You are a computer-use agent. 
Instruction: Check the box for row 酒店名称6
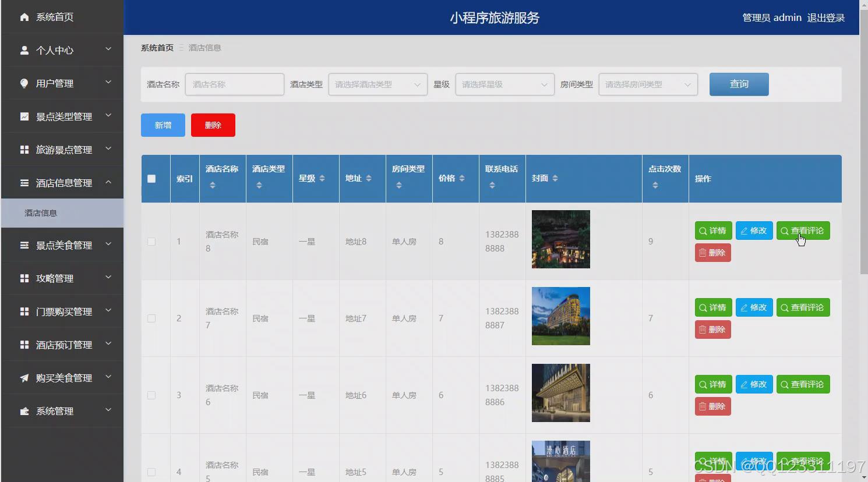click(151, 395)
